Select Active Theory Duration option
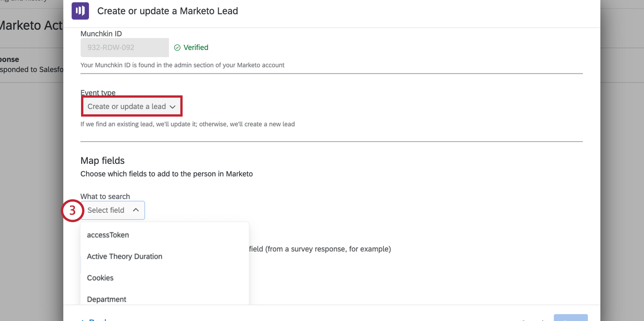 click(125, 257)
